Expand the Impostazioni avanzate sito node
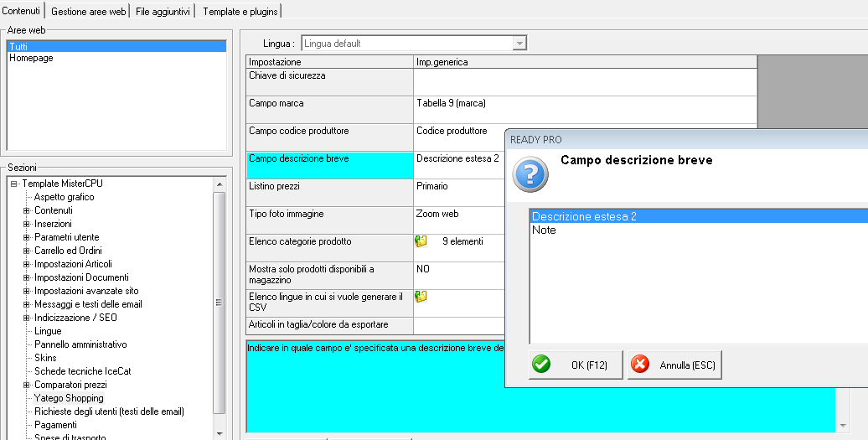Screen dimensions: 868x440 pyautogui.click(x=26, y=291)
